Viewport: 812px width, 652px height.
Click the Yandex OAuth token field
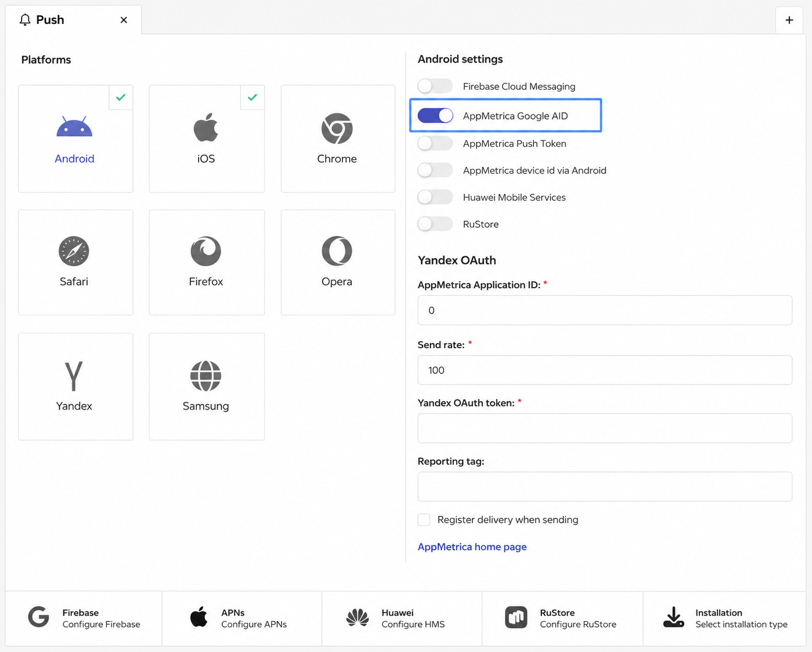click(605, 428)
